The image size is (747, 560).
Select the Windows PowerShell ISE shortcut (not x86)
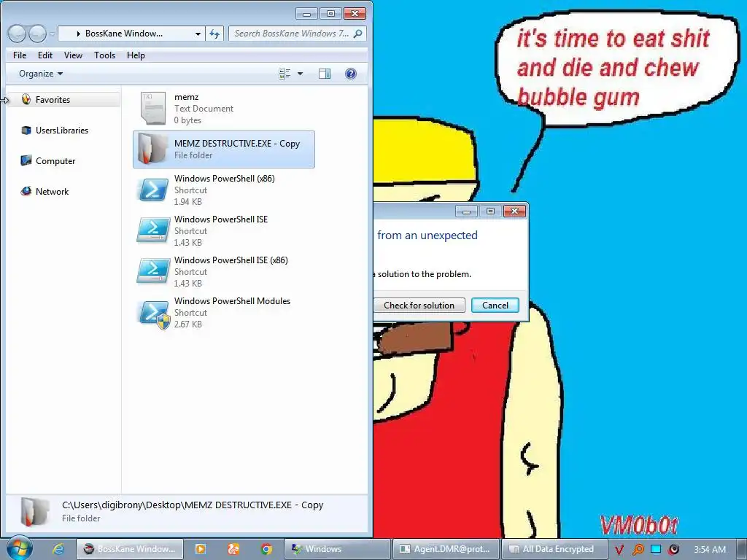(x=224, y=231)
